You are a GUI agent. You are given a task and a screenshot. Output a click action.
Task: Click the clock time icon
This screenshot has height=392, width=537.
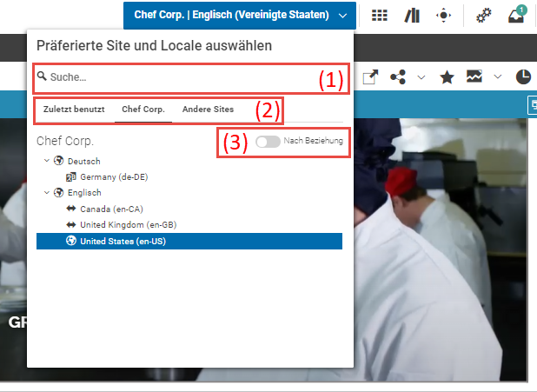click(x=523, y=76)
